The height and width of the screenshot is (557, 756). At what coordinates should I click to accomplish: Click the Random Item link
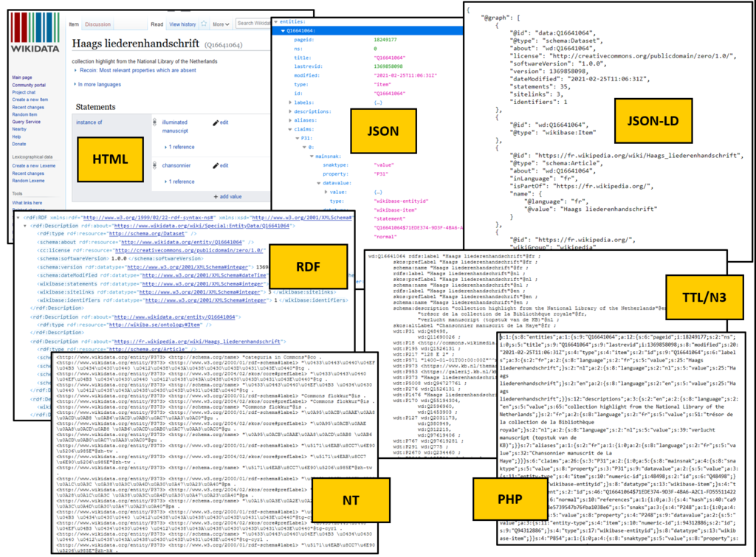pos(24,114)
